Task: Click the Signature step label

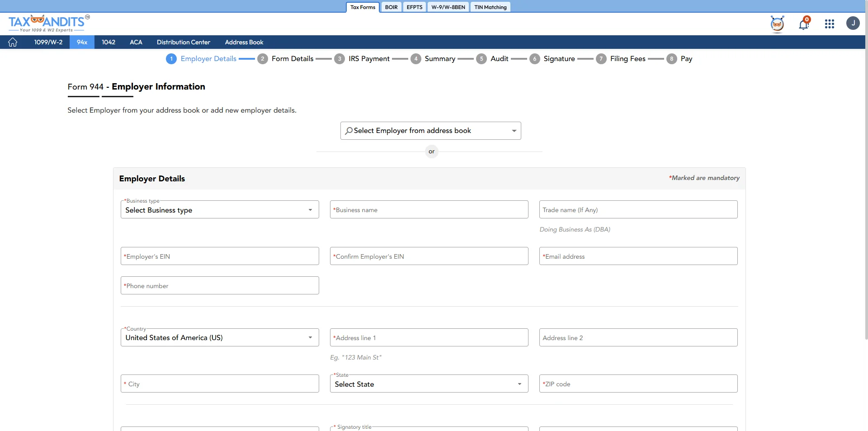Action: (x=559, y=59)
